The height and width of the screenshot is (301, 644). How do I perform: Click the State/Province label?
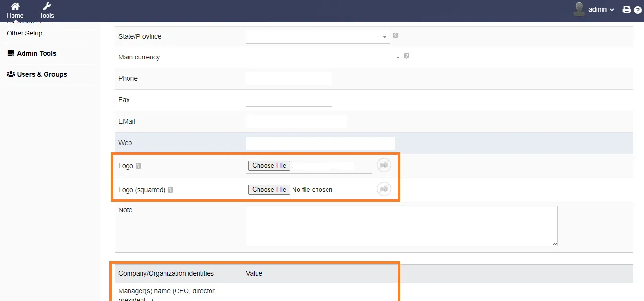click(x=140, y=36)
